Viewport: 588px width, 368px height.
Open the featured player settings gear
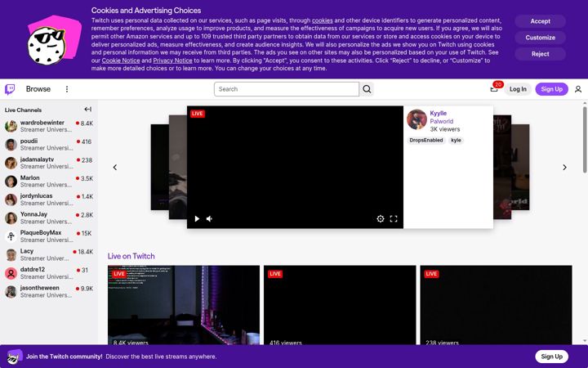(381, 219)
